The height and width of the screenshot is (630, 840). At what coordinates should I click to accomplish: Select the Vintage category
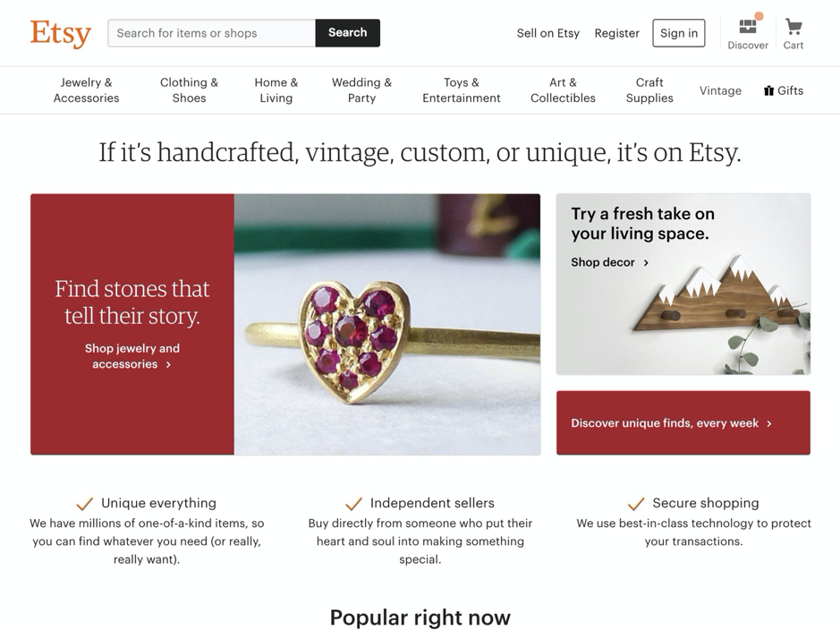click(x=720, y=89)
